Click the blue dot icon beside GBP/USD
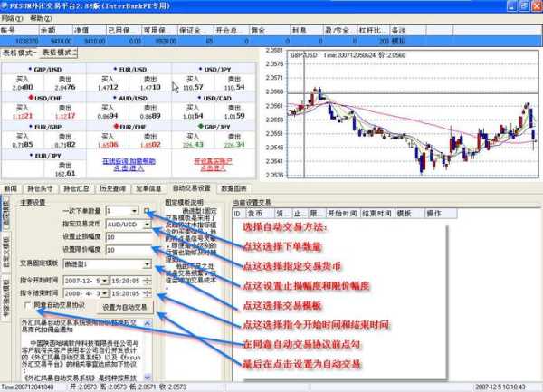543x392 pixels. point(31,68)
